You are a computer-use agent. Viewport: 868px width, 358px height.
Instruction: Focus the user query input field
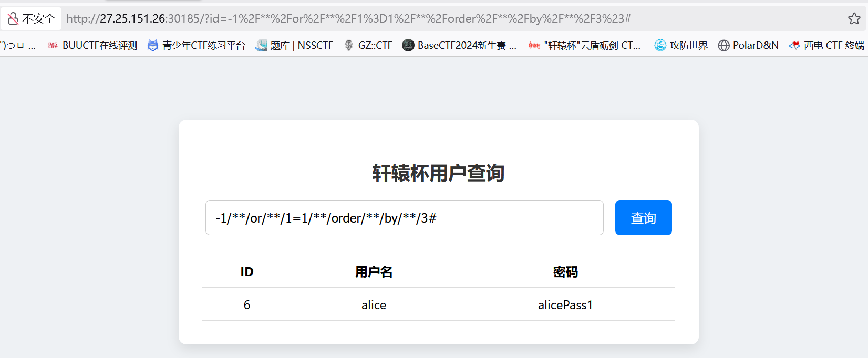click(404, 218)
